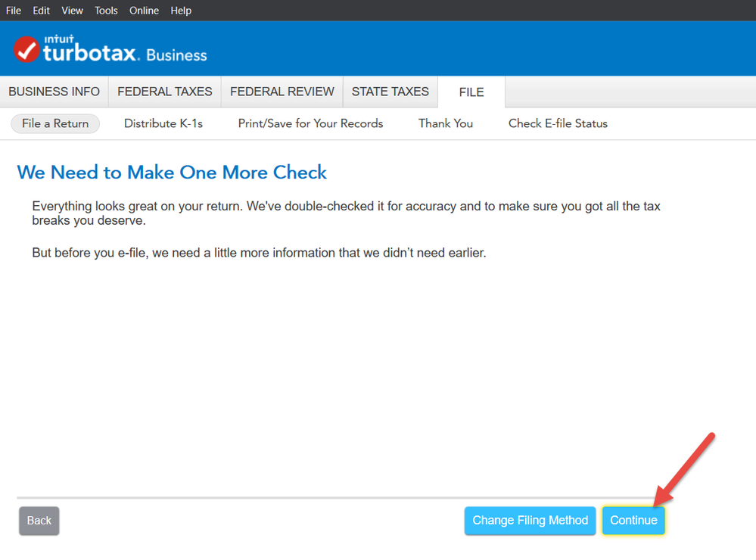Select the FEDERAL REVIEW tab

click(282, 92)
